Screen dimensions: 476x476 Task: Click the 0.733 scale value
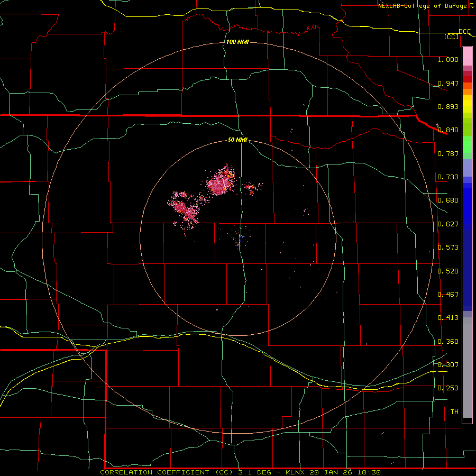pos(448,177)
